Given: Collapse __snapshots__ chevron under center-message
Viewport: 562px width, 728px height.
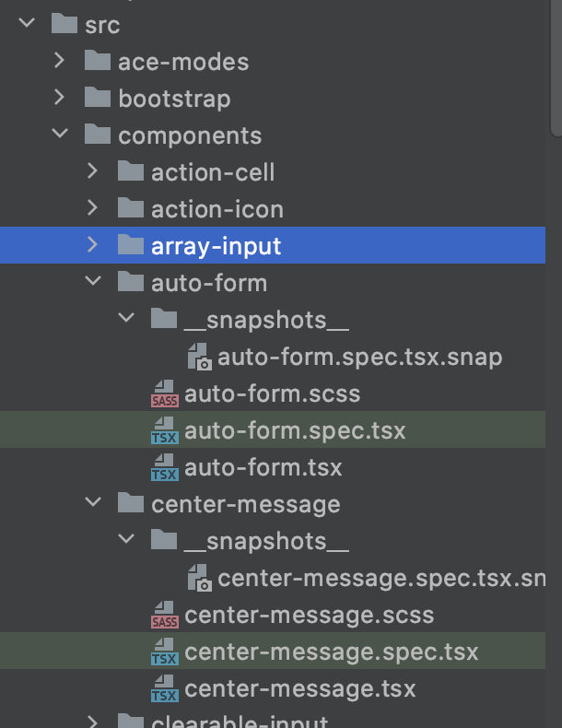Looking at the screenshot, I should [126, 539].
